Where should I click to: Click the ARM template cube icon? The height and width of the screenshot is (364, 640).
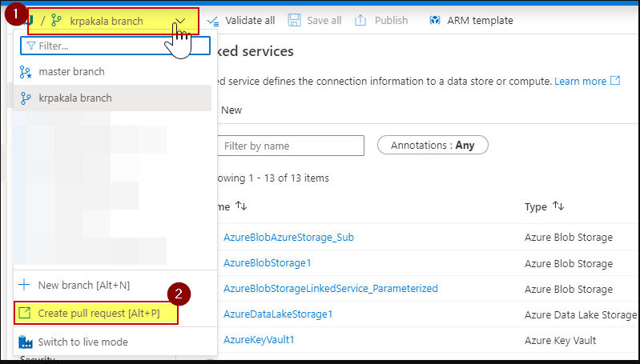click(x=435, y=20)
